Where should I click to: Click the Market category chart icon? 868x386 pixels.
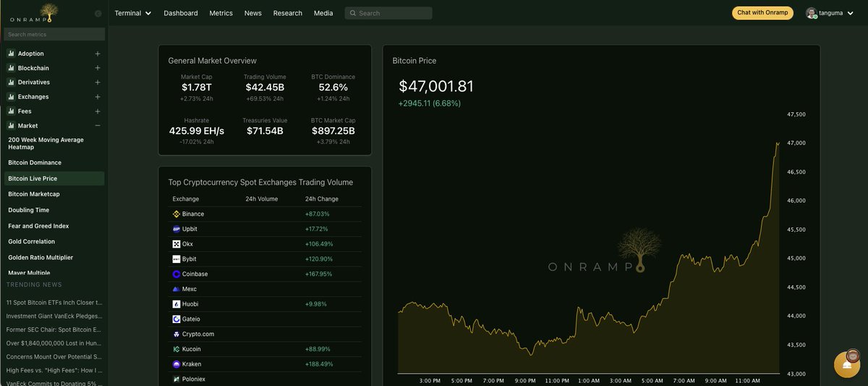[12, 126]
